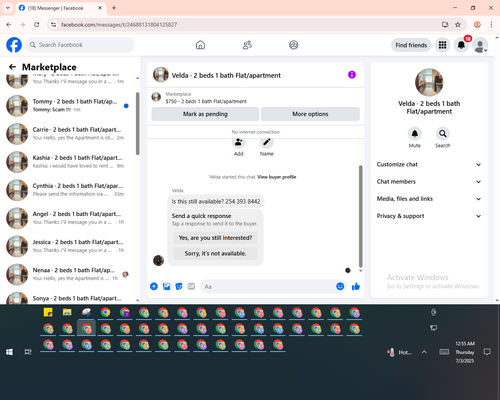The image size is (500, 400).
Task: Show hidden system tray icons
Action: point(424,352)
